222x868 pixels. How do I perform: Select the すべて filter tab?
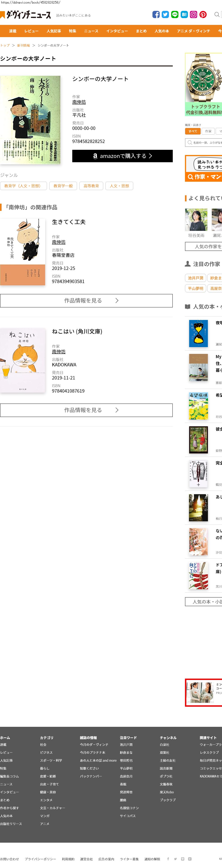pyautogui.click(x=193, y=131)
